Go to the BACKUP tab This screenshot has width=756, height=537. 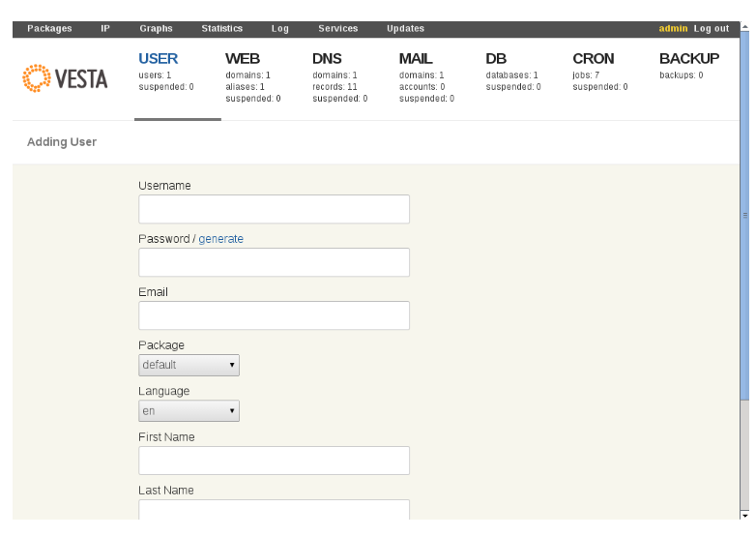[688, 59]
